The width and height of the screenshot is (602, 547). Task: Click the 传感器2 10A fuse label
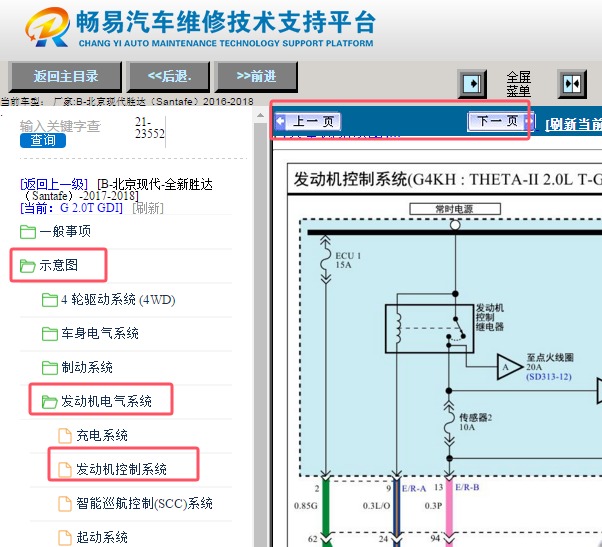(x=475, y=422)
